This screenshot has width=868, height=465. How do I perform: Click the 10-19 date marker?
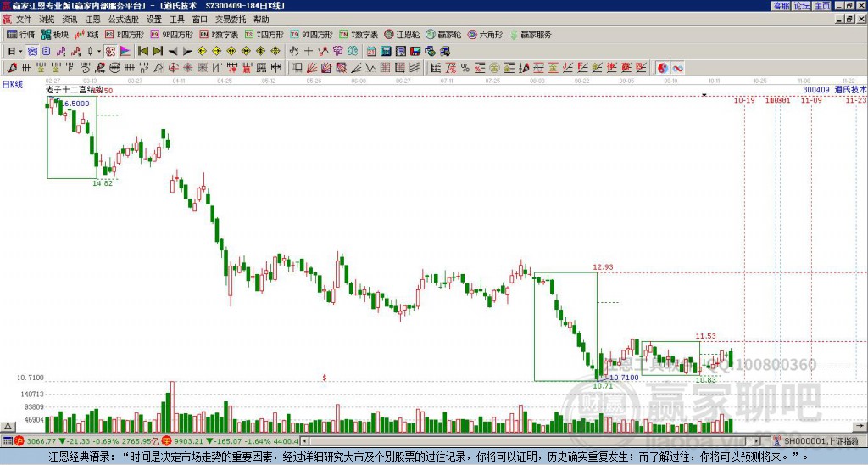(744, 100)
